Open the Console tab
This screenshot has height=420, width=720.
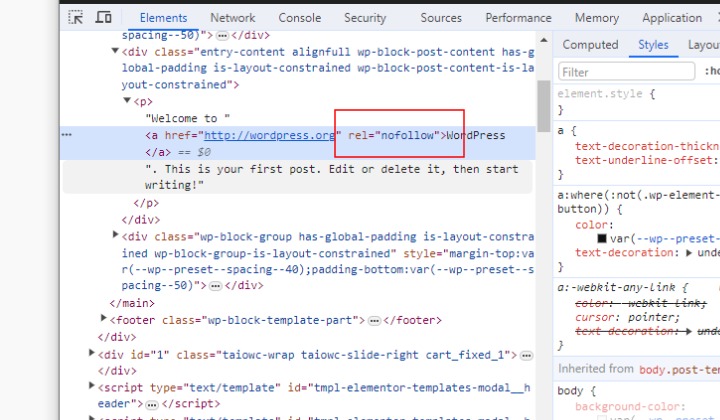click(x=299, y=18)
